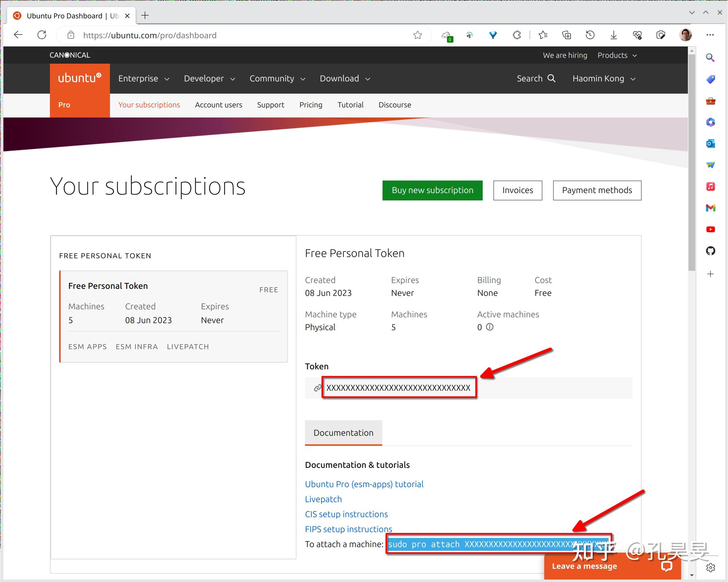Click the favorites star in address bar
This screenshot has width=728, height=582.
[x=417, y=35]
